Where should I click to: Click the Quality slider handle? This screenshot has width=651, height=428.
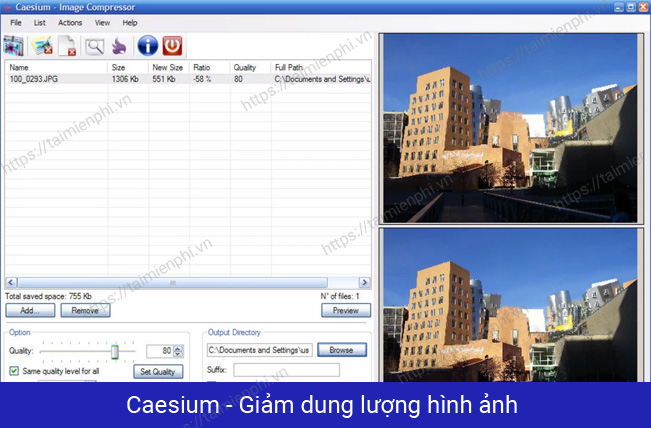[115, 352]
